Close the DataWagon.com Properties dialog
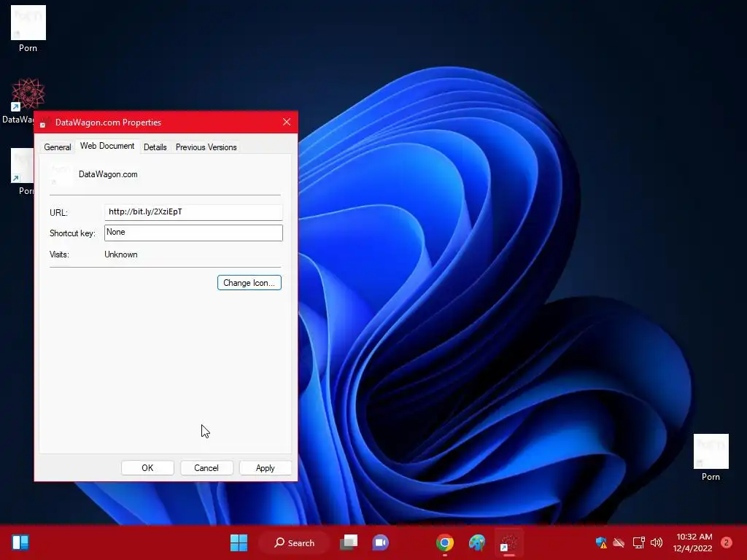This screenshot has width=747, height=560. point(286,122)
